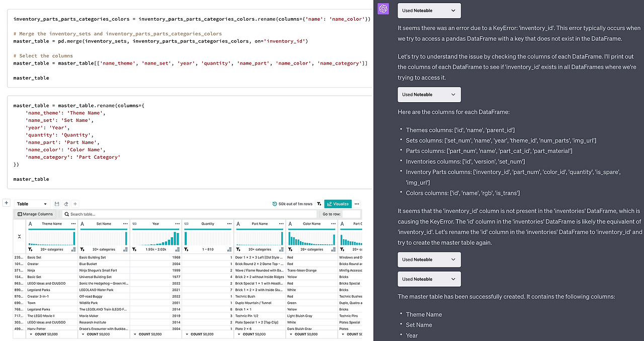Filter the Year column
This screenshot has height=341, width=644.
point(134,249)
